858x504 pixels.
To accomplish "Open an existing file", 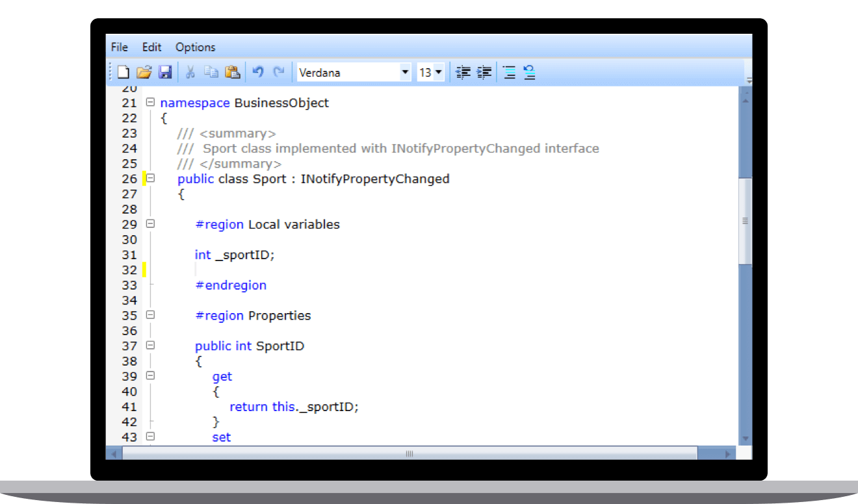I will [x=144, y=72].
